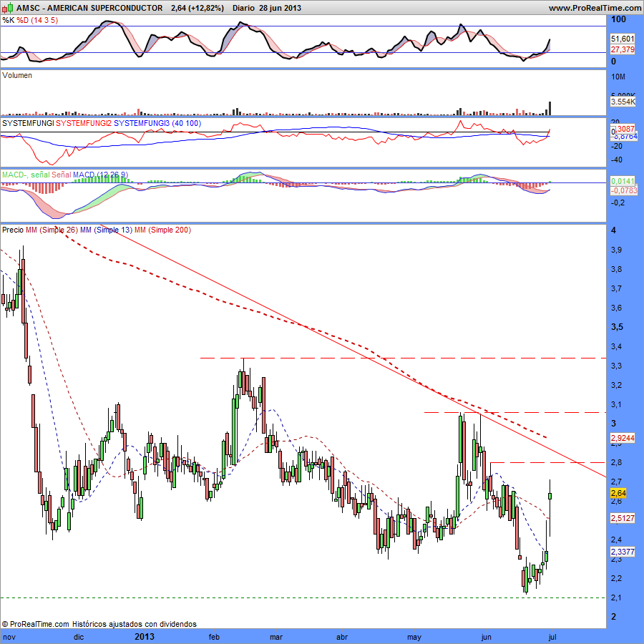The height and width of the screenshot is (644, 644).
Task: Click the MM (Simple 26) legend label
Action: point(52,230)
